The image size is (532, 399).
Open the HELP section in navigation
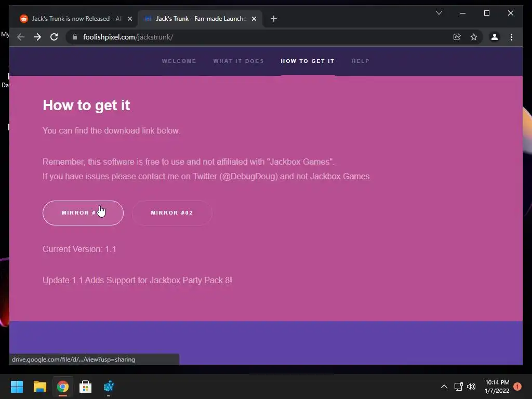tap(361, 61)
